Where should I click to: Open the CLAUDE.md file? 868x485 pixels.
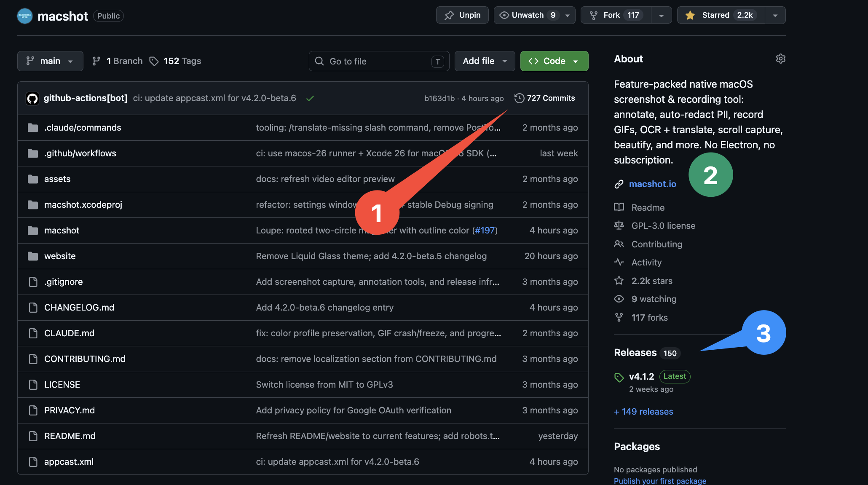(69, 333)
